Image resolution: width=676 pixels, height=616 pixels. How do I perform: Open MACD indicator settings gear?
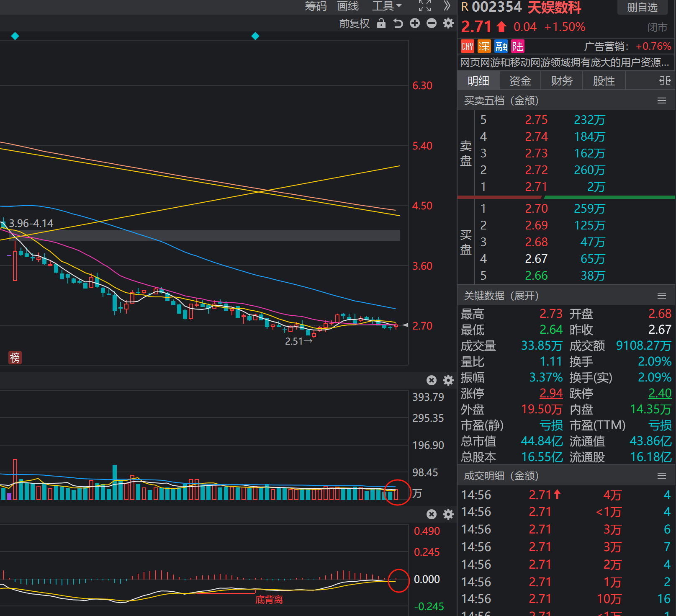(x=448, y=514)
